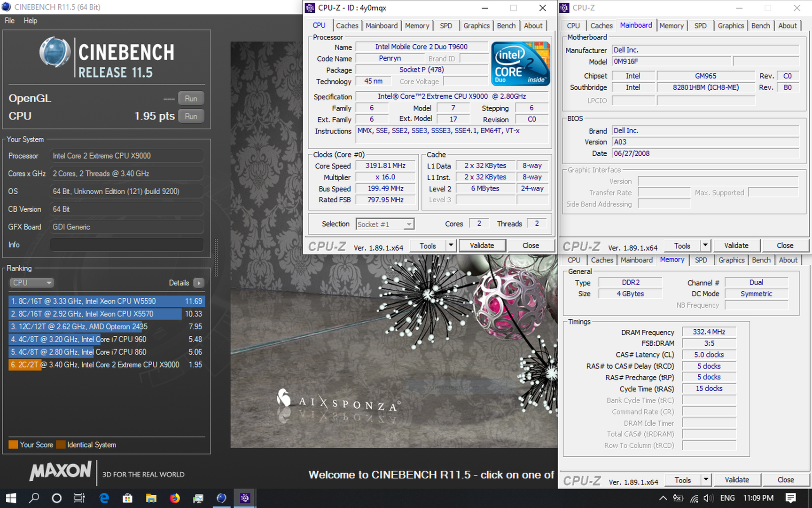Open volume speaker tray icon
Screen dimensions: 812x508
click(709, 498)
